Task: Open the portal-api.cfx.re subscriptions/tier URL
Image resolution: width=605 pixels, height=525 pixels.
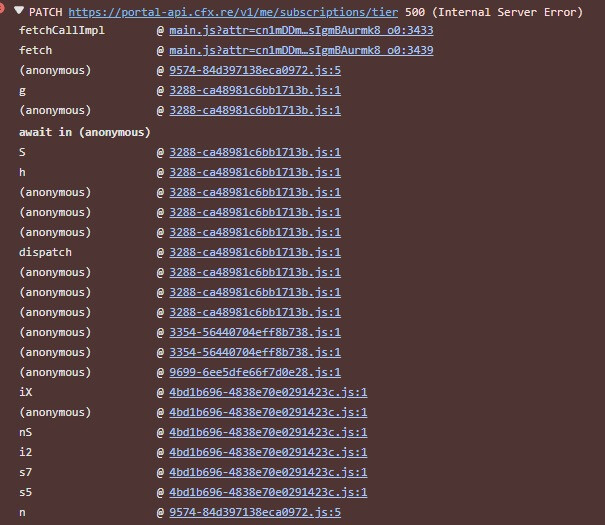Action: coord(233,12)
